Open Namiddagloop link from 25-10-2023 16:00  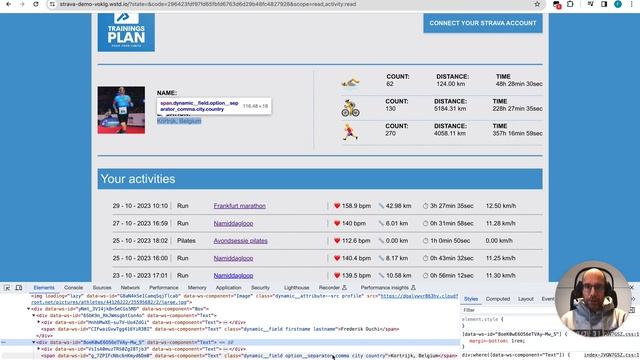(233, 258)
